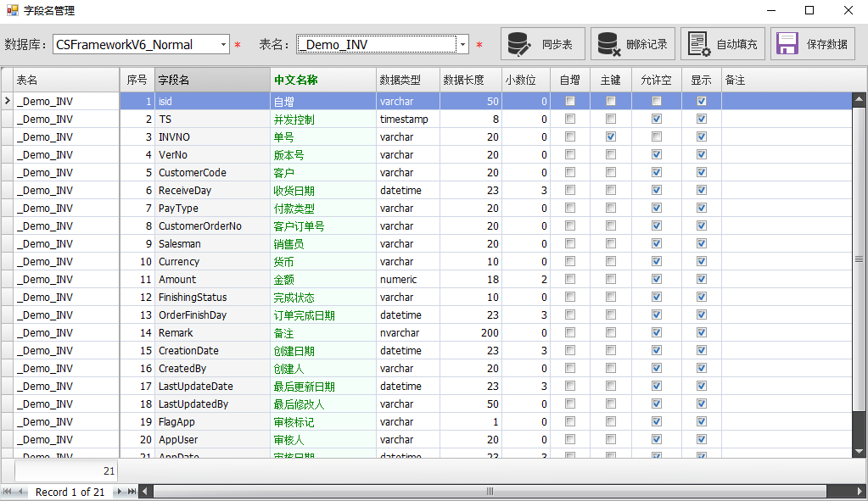Image resolution: width=868 pixels, height=501 pixels.
Task: Jump to last record in navigator
Action: click(132, 492)
